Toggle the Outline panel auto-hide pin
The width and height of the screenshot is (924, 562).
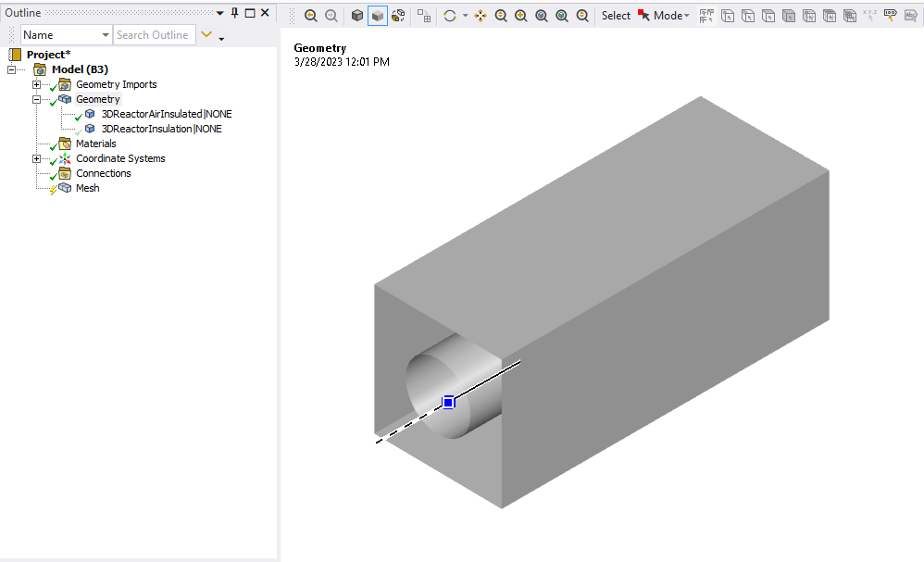(234, 12)
